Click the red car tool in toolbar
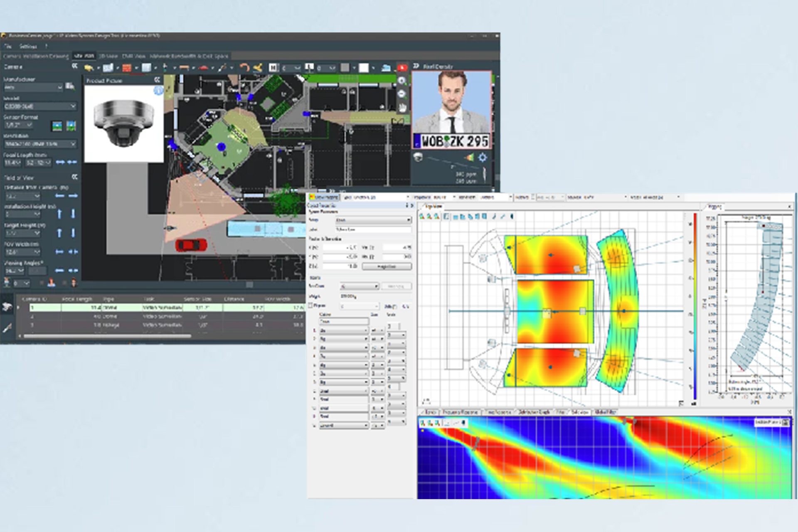Screen dimensions: 798x532 point(203,68)
